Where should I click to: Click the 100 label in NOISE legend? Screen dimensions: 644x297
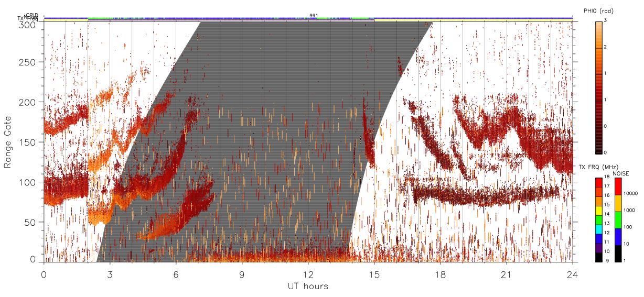tap(628, 227)
